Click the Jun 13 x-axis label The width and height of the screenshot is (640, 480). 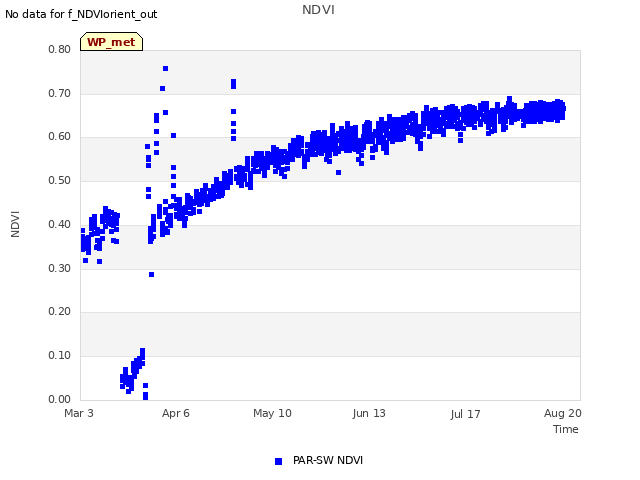[x=369, y=413]
